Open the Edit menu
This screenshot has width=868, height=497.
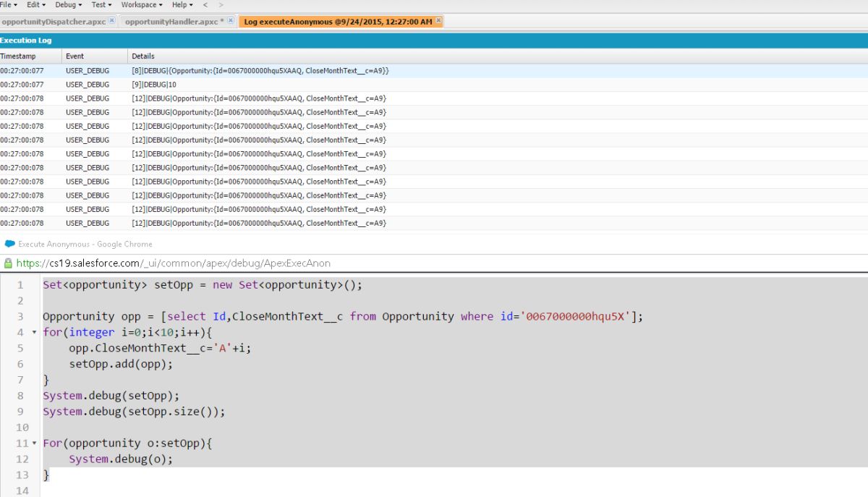point(36,4)
